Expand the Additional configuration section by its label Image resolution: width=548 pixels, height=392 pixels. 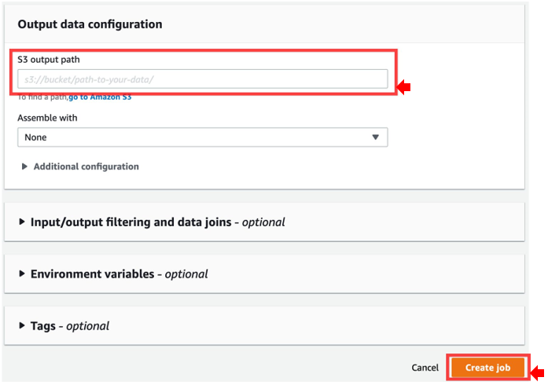[86, 167]
